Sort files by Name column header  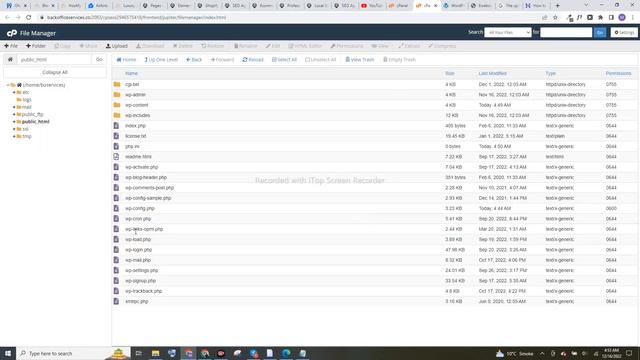point(131,73)
